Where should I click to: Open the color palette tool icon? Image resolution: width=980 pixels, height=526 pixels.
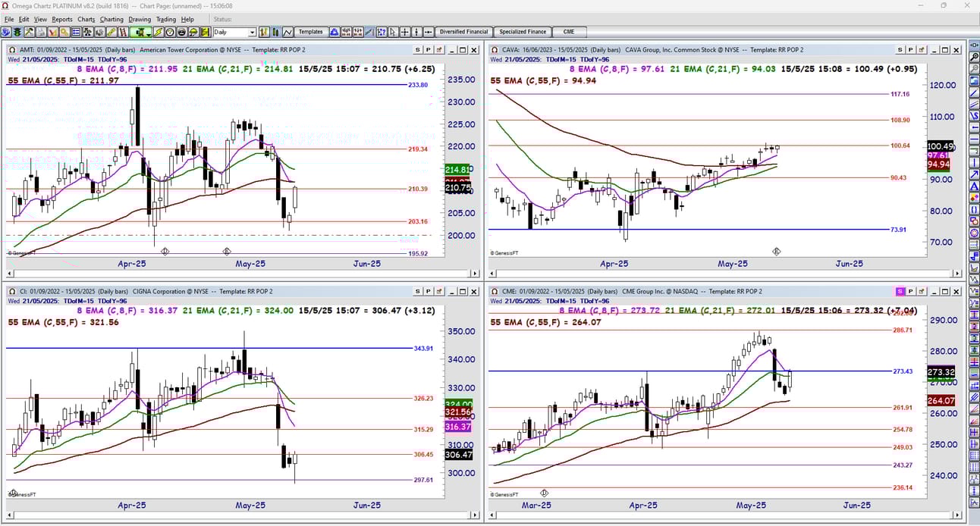(972, 198)
